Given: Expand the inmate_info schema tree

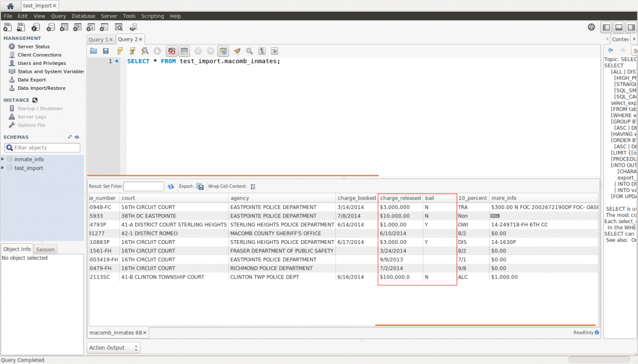Looking at the screenshot, I should pyautogui.click(x=3, y=159).
